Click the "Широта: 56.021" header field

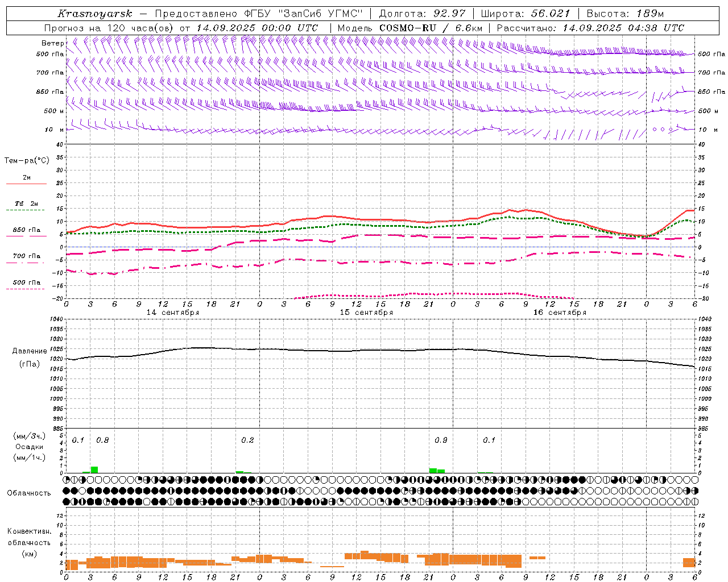pyautogui.click(x=525, y=14)
